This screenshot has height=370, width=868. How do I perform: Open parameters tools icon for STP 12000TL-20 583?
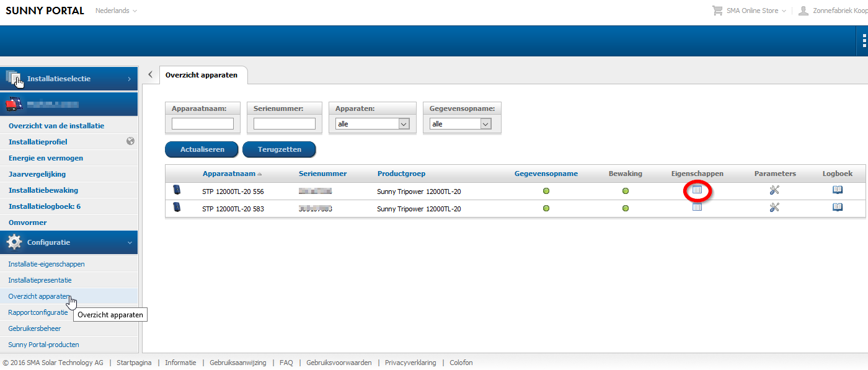[774, 208]
